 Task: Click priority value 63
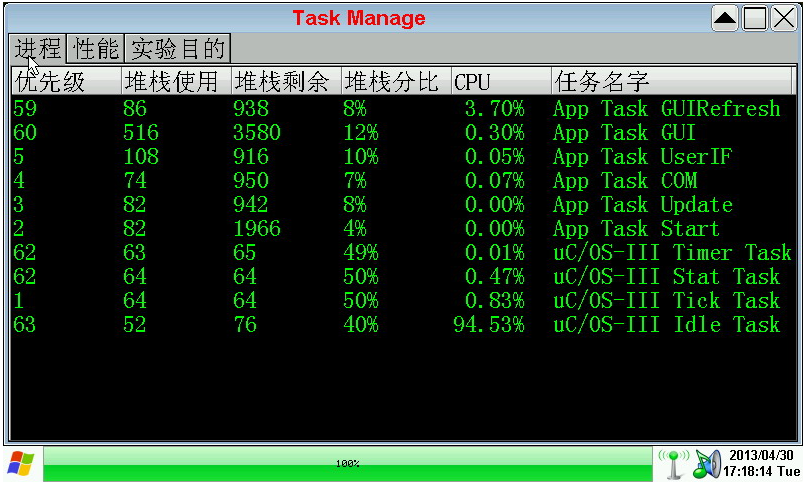(25, 325)
